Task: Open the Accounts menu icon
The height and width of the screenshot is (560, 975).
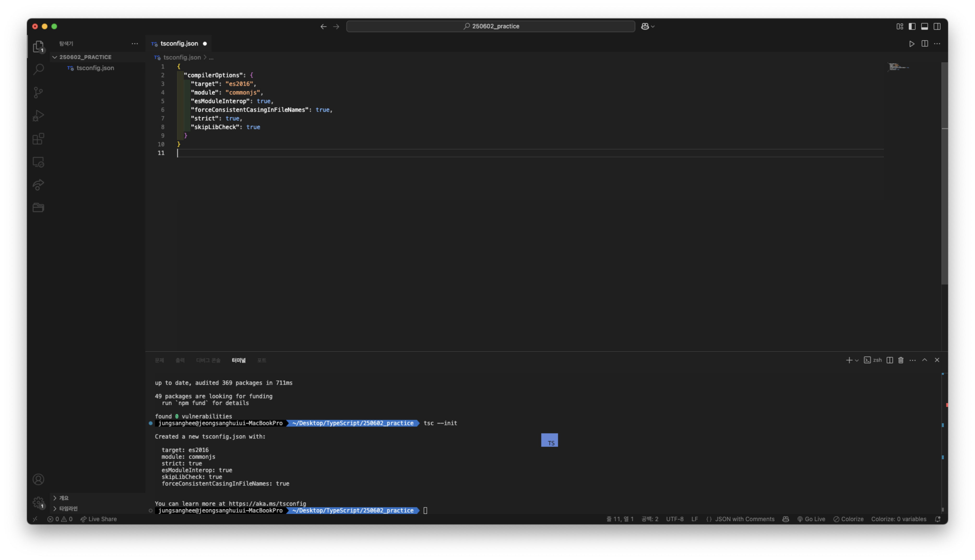Action: pos(38,479)
